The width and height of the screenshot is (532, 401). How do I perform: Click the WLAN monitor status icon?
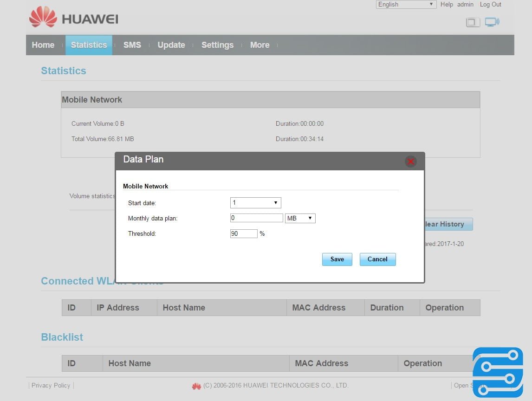coord(492,22)
